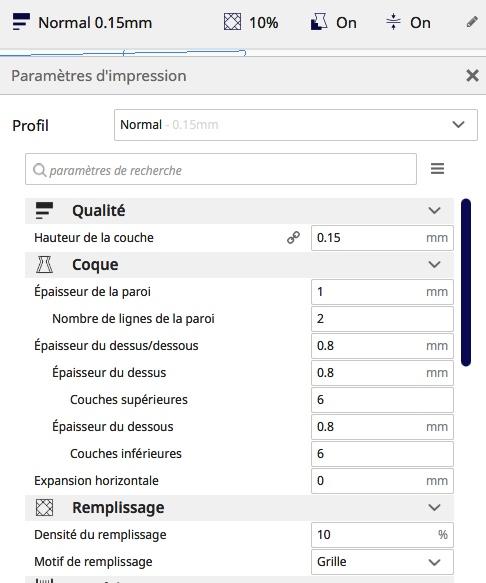Close the Paramètres d'impression panel
486x583 pixels.
pos(472,76)
